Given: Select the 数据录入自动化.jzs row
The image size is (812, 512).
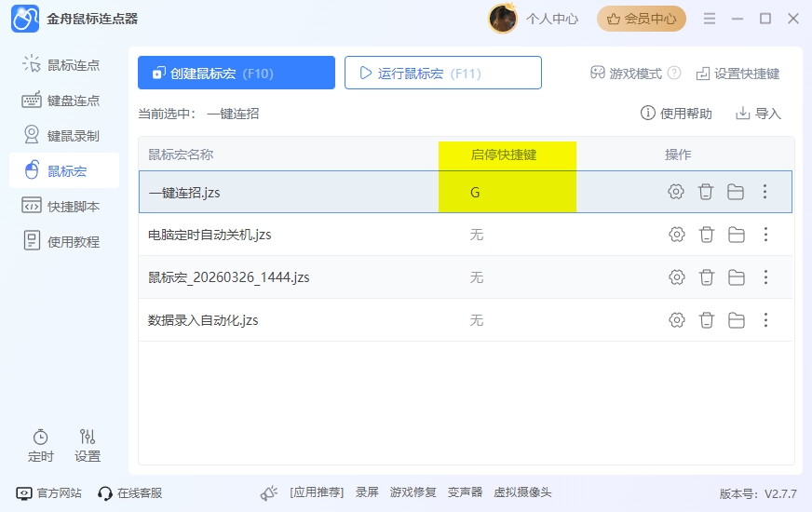Looking at the screenshot, I should coord(466,320).
